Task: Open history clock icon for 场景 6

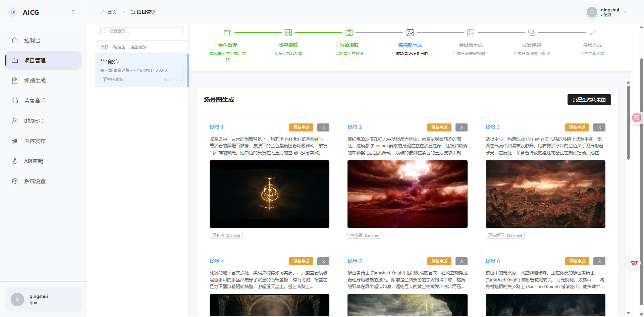Action: coord(599,261)
